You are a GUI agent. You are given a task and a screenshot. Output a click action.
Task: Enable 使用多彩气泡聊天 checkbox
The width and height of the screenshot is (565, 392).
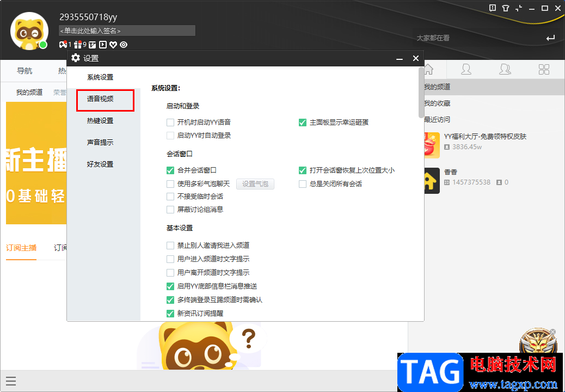coord(170,184)
